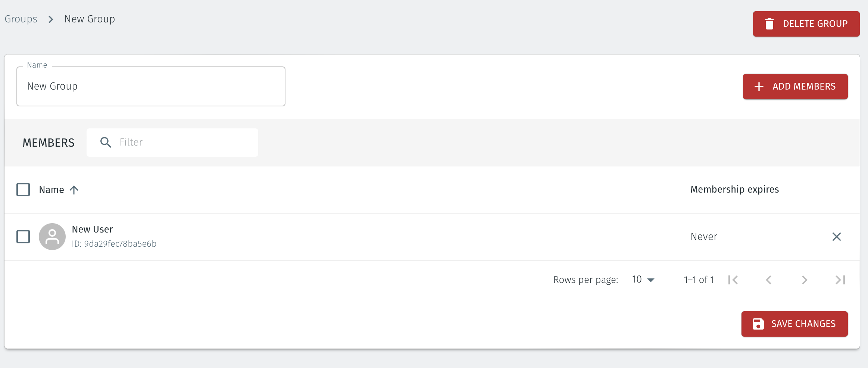Jump to last page with skip-forward icon

(840, 280)
